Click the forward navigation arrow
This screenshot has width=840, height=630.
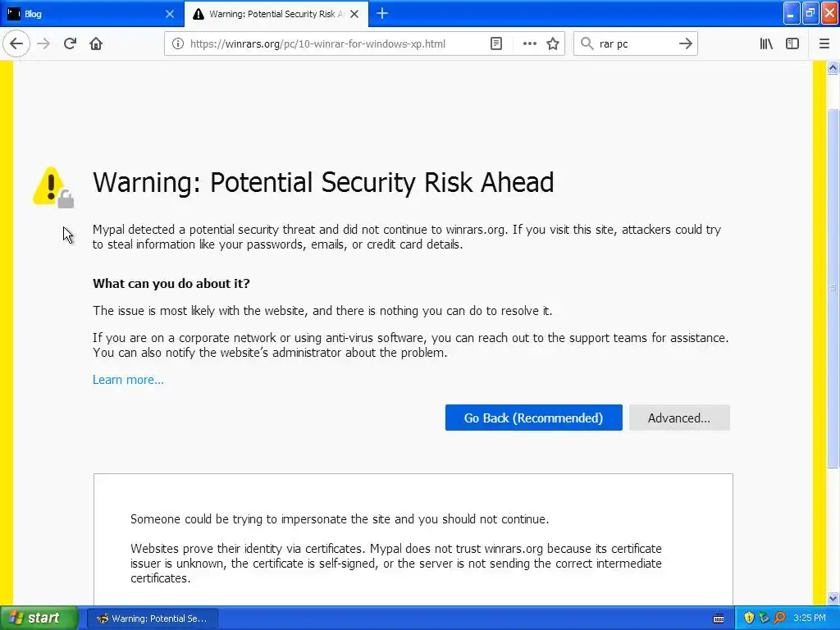43,44
